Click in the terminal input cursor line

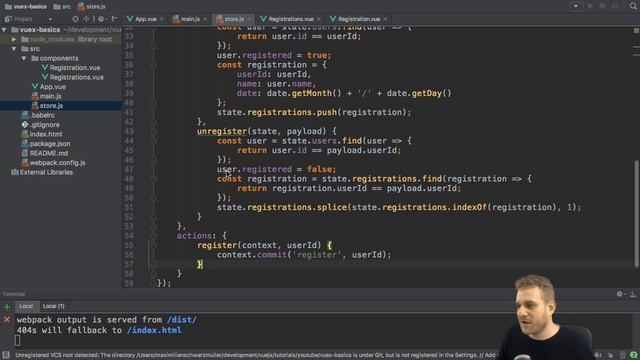[x=18, y=340]
